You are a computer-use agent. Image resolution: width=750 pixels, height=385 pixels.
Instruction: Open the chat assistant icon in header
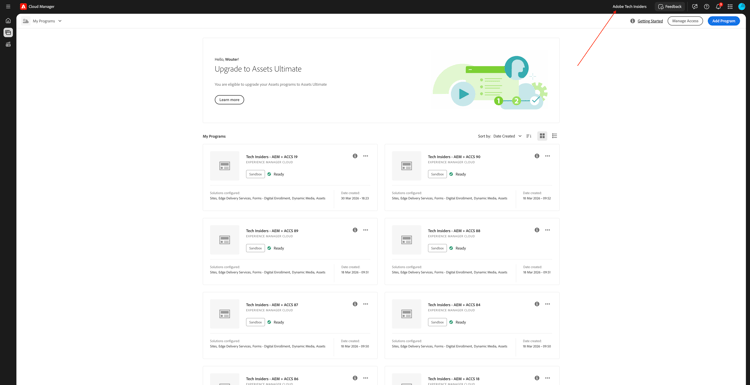tap(695, 7)
